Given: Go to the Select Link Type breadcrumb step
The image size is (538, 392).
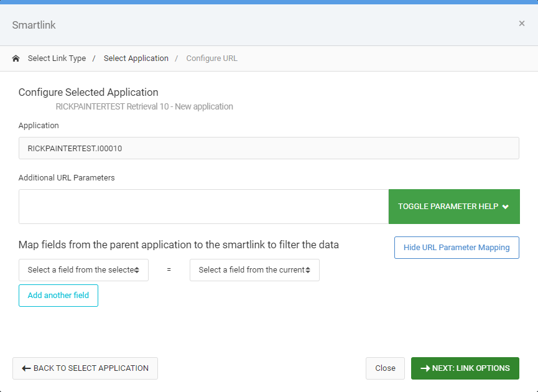Looking at the screenshot, I should (57, 58).
